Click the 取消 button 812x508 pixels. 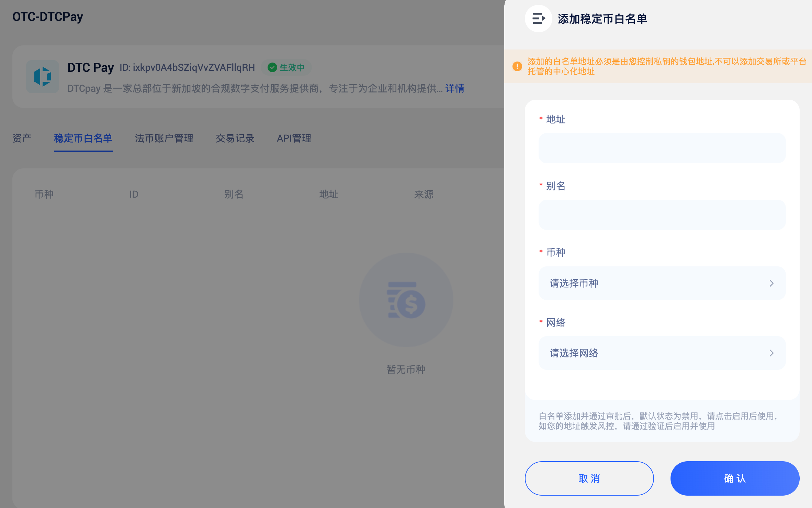(x=589, y=478)
